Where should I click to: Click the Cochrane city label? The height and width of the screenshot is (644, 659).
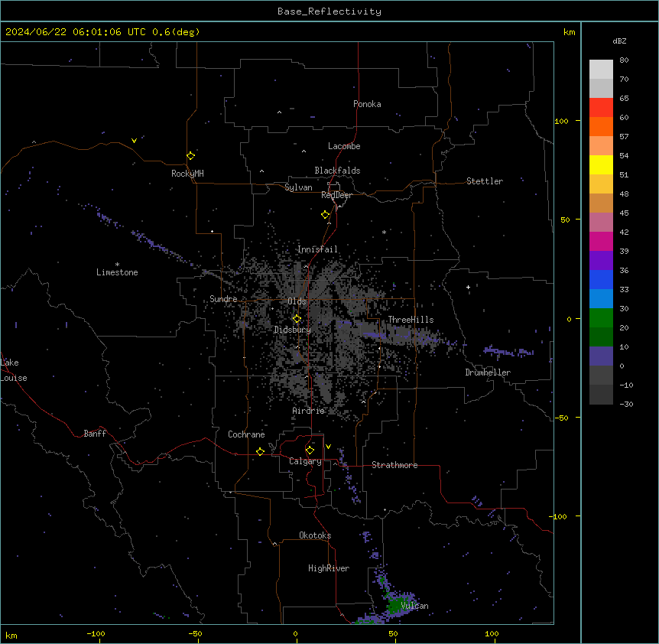point(246,434)
